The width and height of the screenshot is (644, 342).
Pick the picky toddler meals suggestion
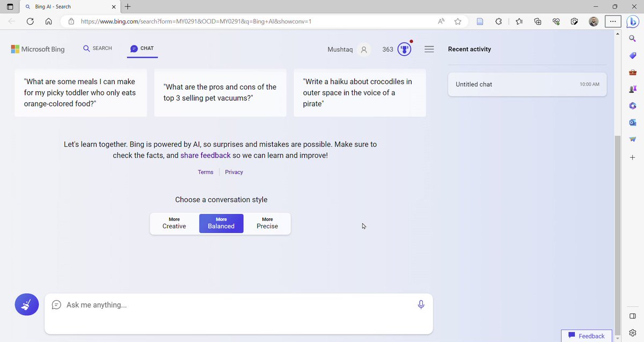tap(80, 93)
